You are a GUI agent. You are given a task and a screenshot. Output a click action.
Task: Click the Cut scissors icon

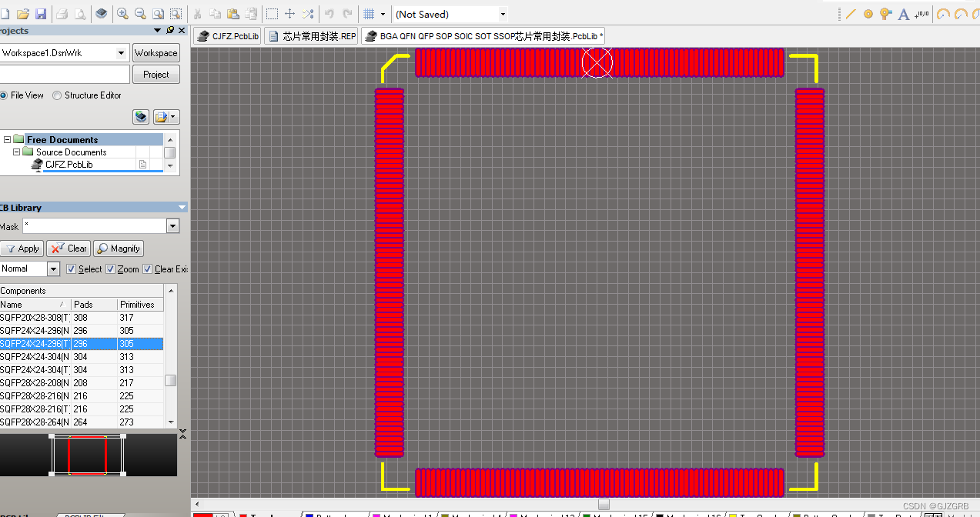(x=197, y=14)
